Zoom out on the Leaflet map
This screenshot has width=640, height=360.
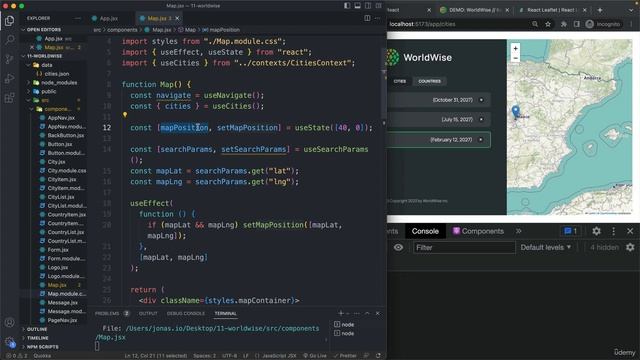coord(516,58)
